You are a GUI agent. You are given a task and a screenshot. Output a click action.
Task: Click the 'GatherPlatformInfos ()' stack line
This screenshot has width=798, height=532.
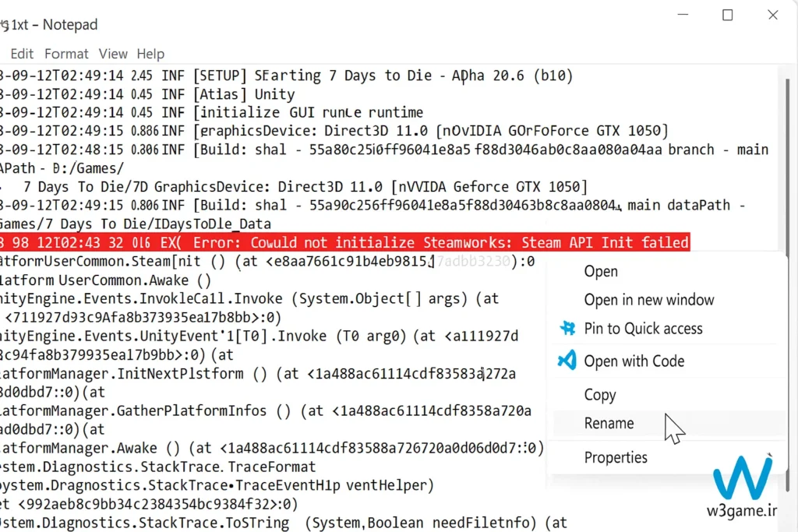point(266,410)
